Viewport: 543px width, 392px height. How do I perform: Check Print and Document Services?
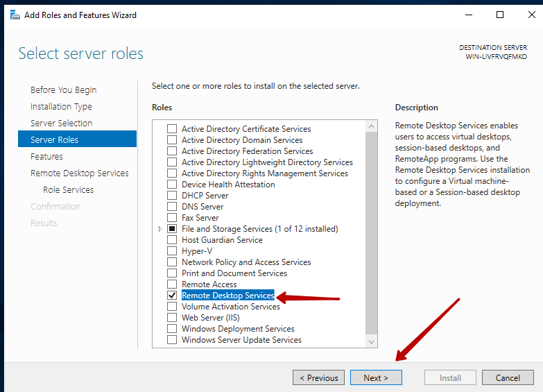coord(172,273)
